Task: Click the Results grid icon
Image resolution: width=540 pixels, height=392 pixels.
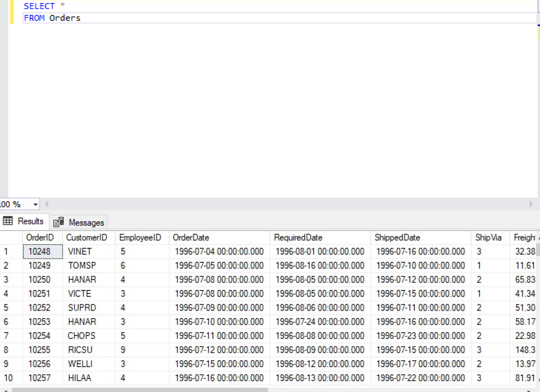Action: [8, 221]
